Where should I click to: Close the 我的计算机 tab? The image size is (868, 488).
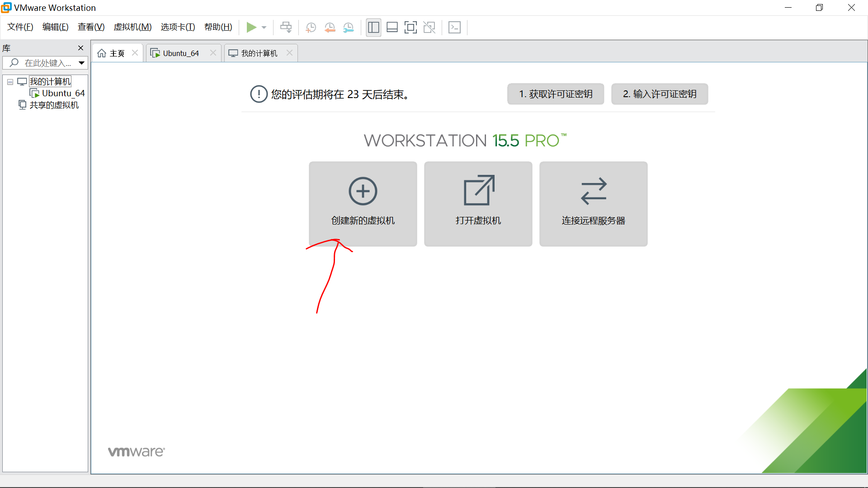[289, 53]
